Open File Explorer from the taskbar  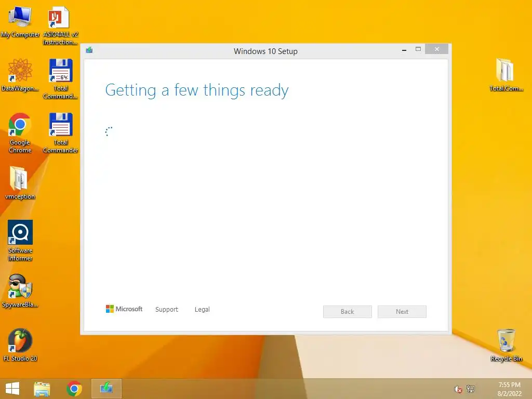pos(42,389)
